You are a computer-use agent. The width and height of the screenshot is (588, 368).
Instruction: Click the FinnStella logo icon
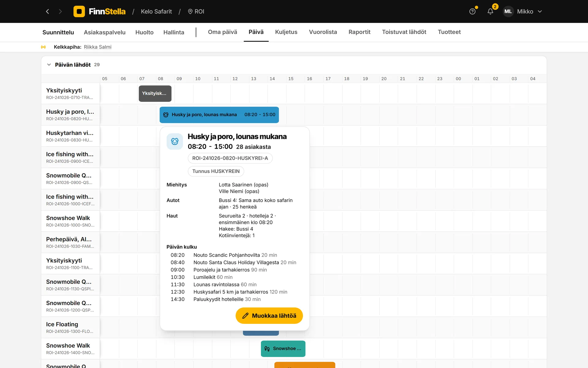pos(79,11)
